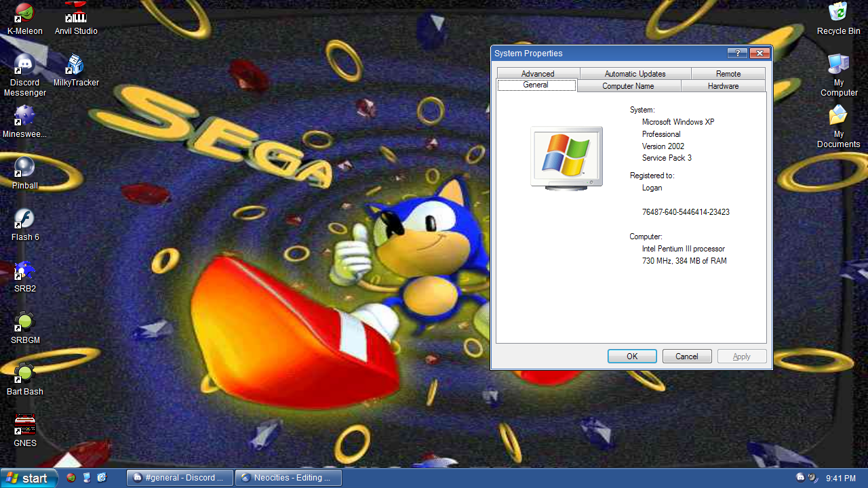Open the Windows Start menu
The height and width of the screenshot is (488, 868).
[28, 479]
